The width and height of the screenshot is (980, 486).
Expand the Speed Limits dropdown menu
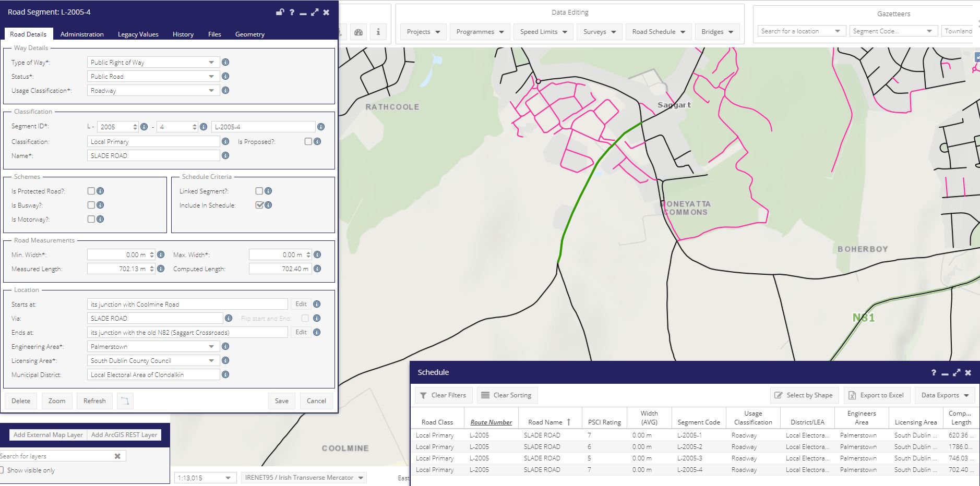click(x=543, y=32)
